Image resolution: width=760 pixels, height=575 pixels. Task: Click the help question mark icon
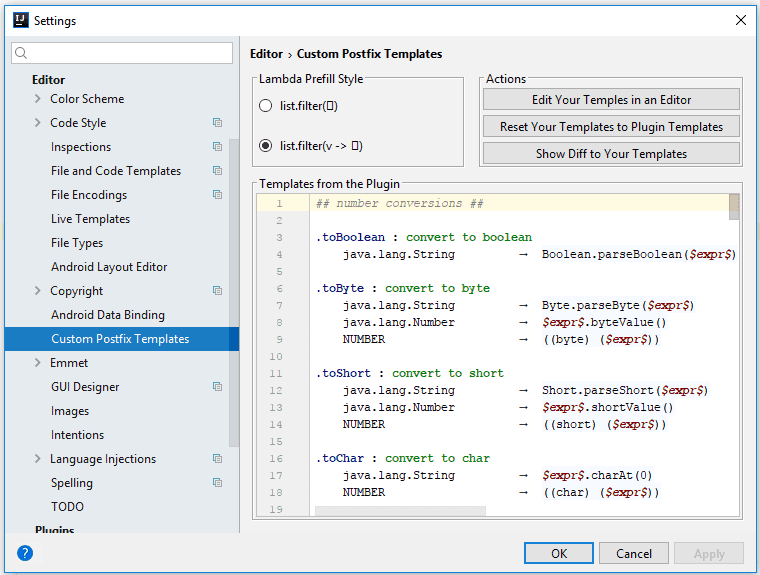coord(25,553)
